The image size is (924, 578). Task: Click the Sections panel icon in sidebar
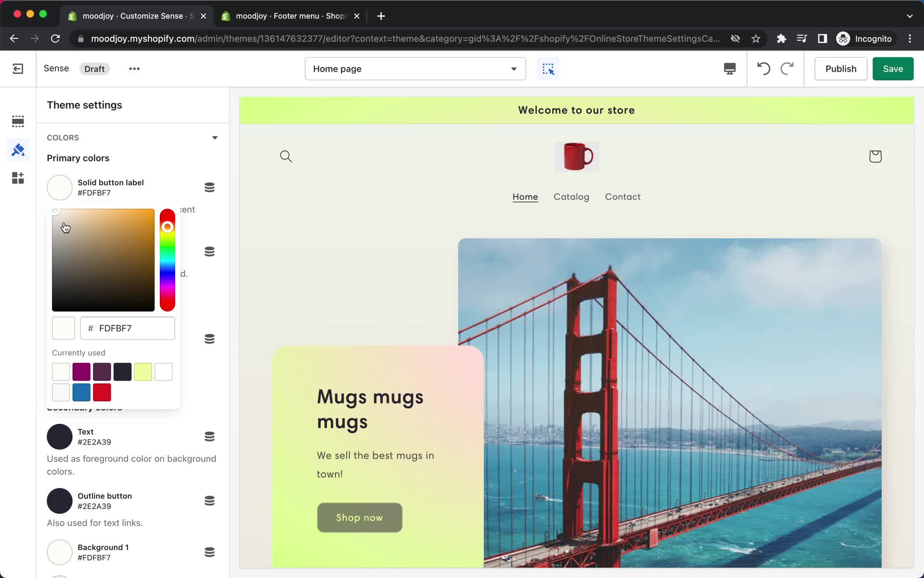point(18,120)
